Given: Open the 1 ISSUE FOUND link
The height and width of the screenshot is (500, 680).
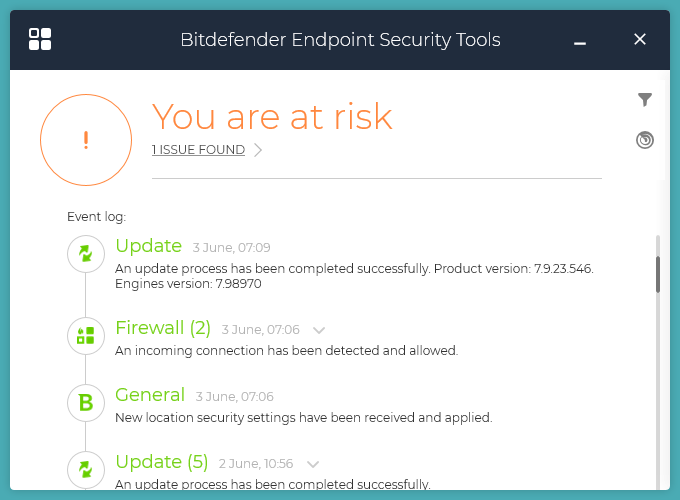Looking at the screenshot, I should 198,150.
